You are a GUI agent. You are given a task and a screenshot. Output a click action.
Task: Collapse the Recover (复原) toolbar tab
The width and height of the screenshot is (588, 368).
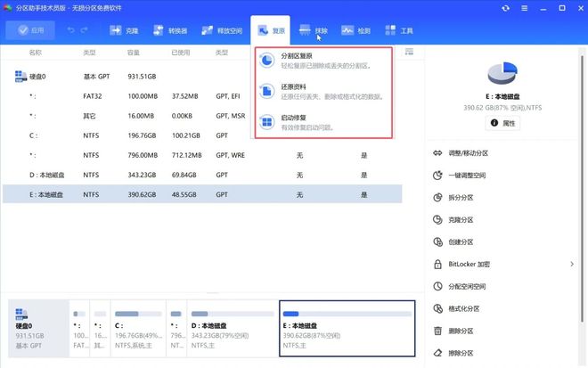click(x=271, y=30)
